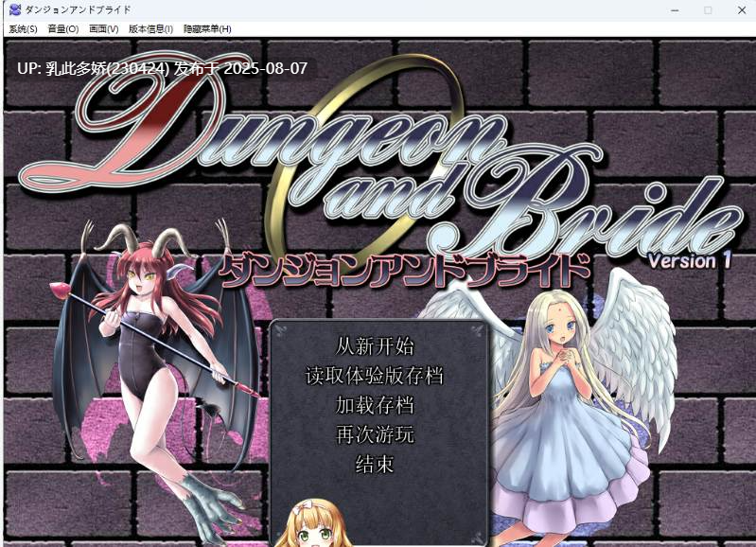The image size is (756, 547).
Task: Open the 画面(V) menu
Action: [104, 29]
